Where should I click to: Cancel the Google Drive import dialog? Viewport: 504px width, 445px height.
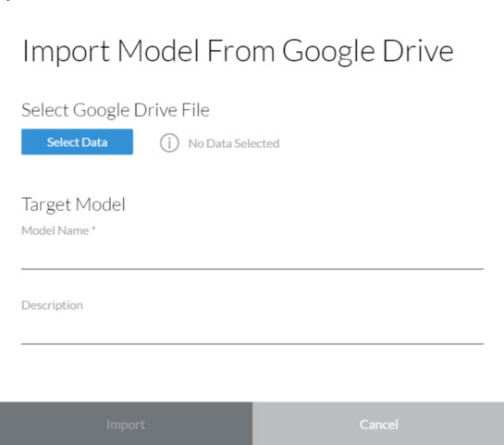click(x=378, y=424)
